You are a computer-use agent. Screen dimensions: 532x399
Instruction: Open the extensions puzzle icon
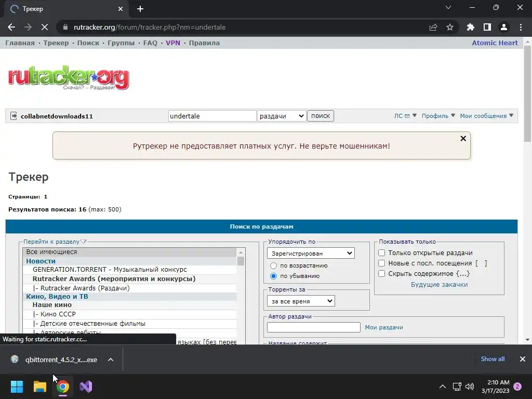471,27
